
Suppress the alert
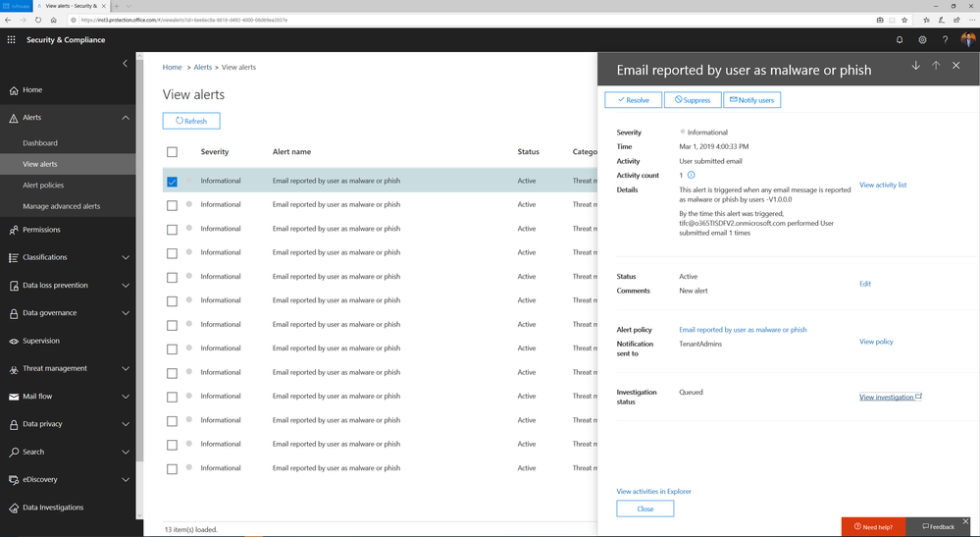coord(693,100)
